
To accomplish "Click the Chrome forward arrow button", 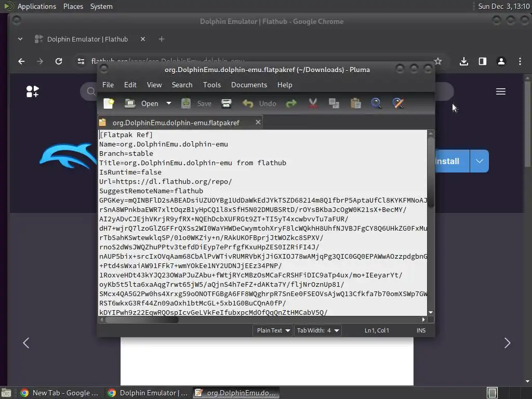I will coord(40,61).
